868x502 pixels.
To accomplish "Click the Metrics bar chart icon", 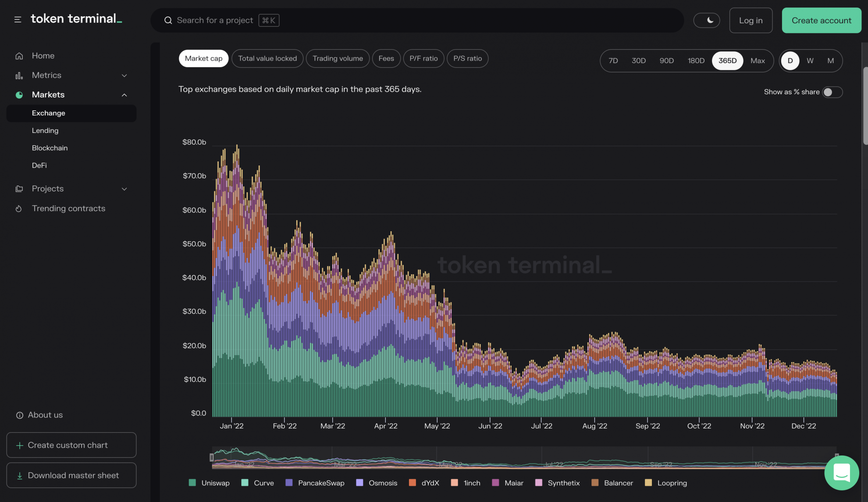I will point(19,75).
